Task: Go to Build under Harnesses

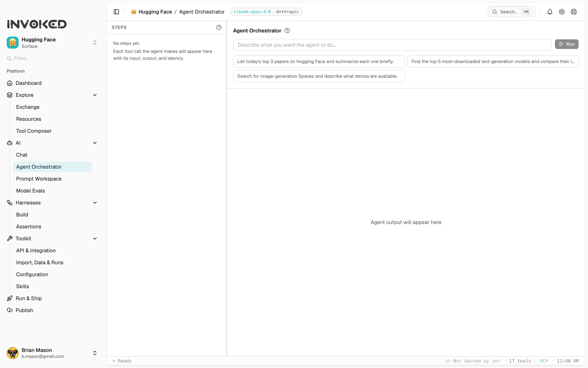Action: [x=52, y=214]
